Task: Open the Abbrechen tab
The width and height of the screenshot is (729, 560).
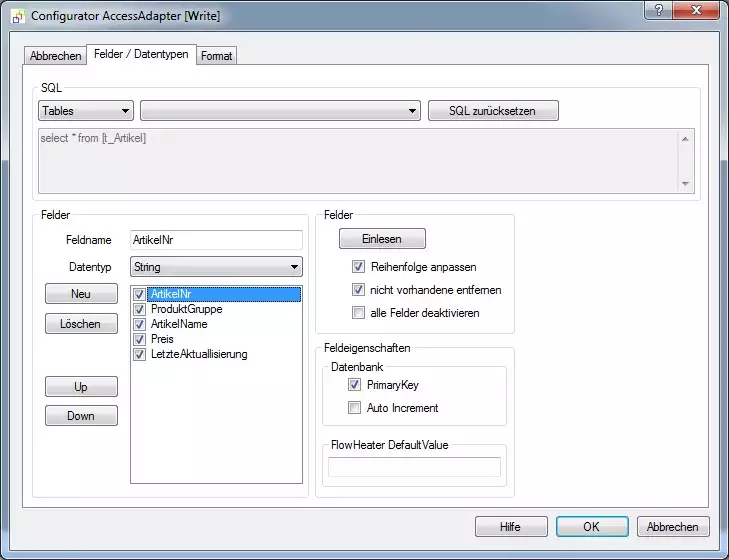Action: click(x=56, y=56)
